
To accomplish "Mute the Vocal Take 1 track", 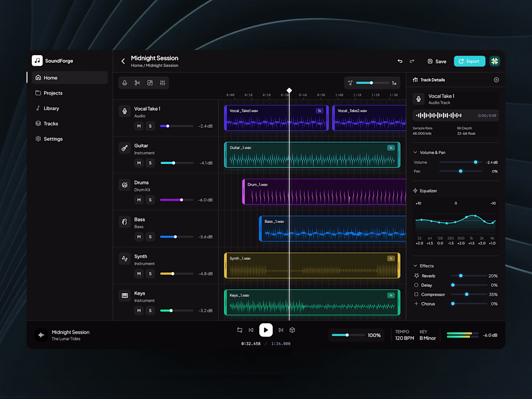I will (x=139, y=126).
